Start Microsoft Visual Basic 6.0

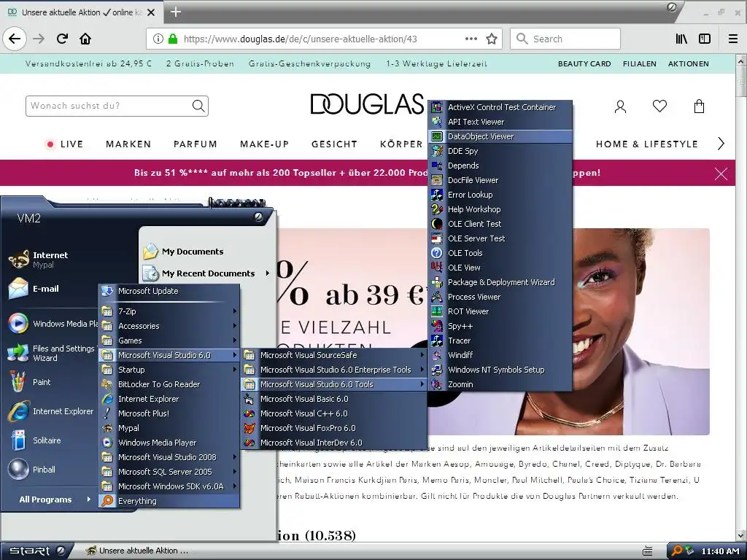click(333, 399)
